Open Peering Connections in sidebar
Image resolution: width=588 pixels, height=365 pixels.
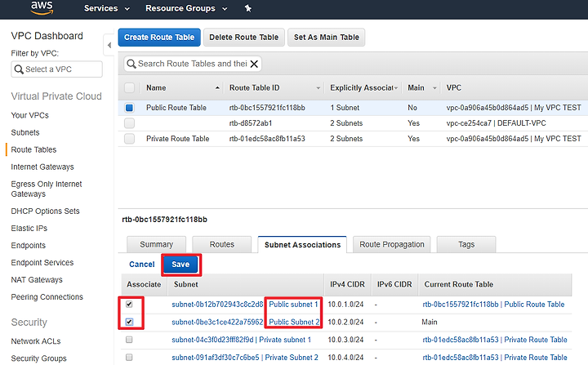(x=47, y=297)
